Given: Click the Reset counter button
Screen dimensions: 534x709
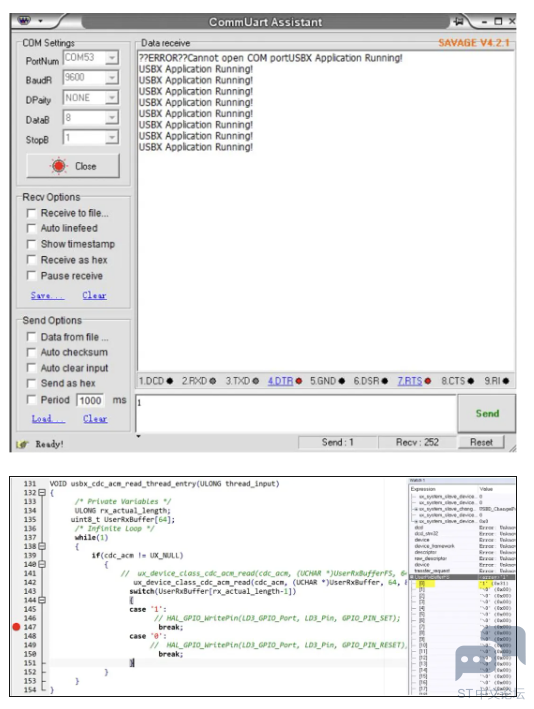Looking at the screenshot, I should (481, 442).
